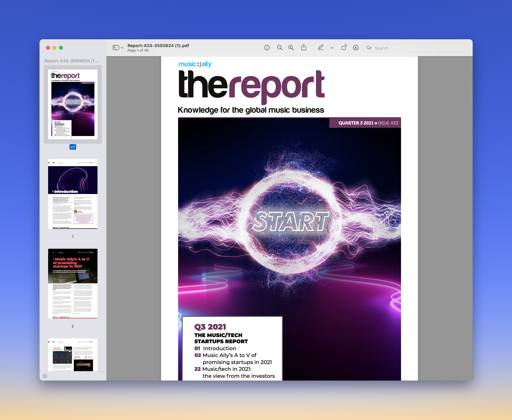The image size is (512, 420).
Task: Select the Algoriffix page thumbnail
Action: [x=73, y=354]
